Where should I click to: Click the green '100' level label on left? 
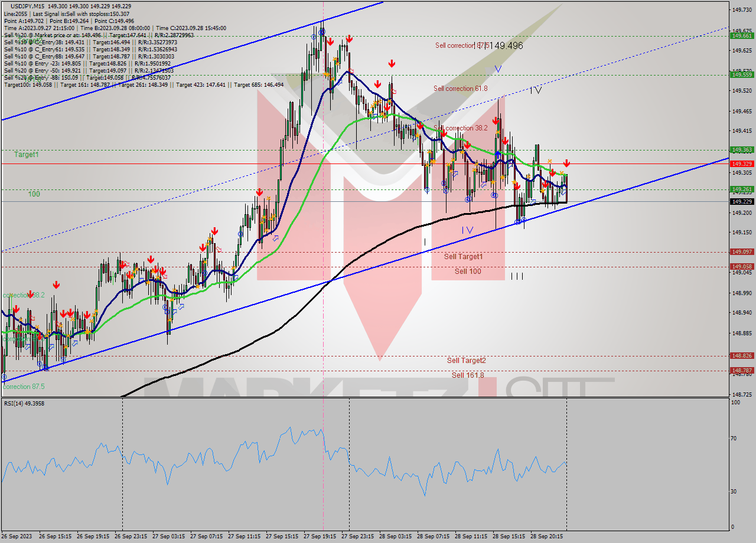(x=34, y=194)
